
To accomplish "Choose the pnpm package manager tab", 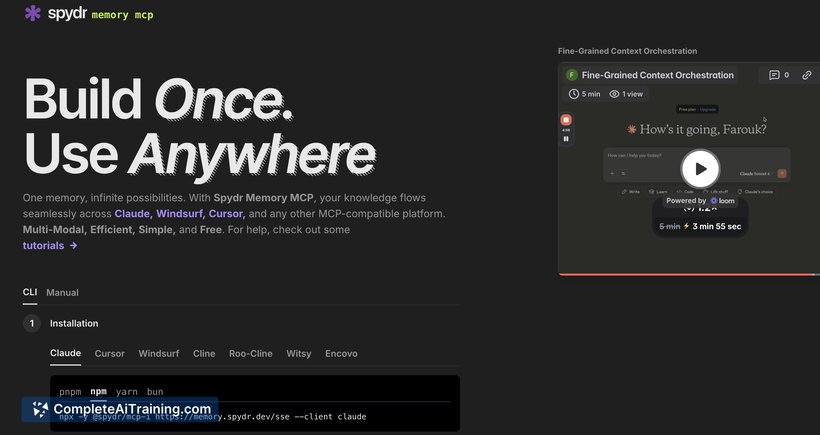I will 70,392.
